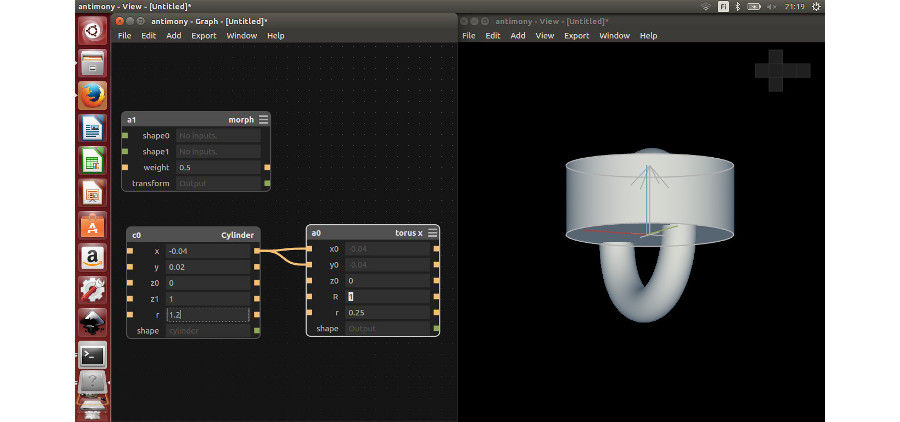Click the z0 input port on torus x node
Viewport: 900px width, 422px height.
coord(309,281)
